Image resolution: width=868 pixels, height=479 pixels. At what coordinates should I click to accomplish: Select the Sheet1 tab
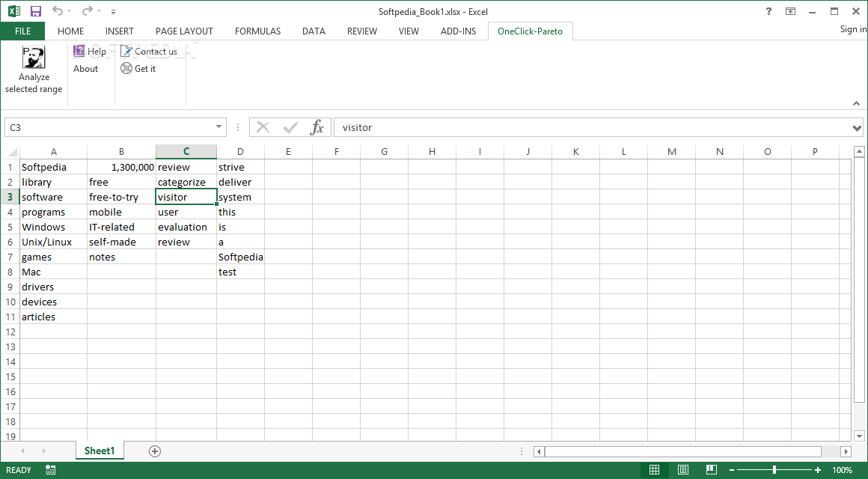[99, 451]
